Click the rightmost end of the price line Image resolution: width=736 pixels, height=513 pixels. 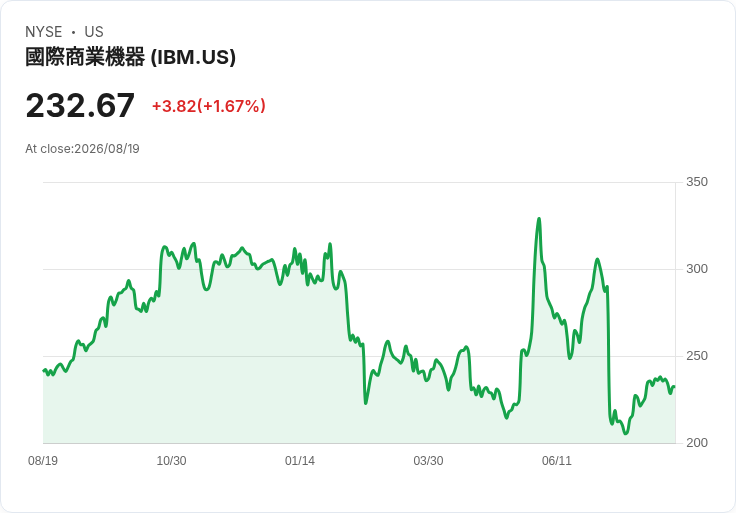(675, 387)
